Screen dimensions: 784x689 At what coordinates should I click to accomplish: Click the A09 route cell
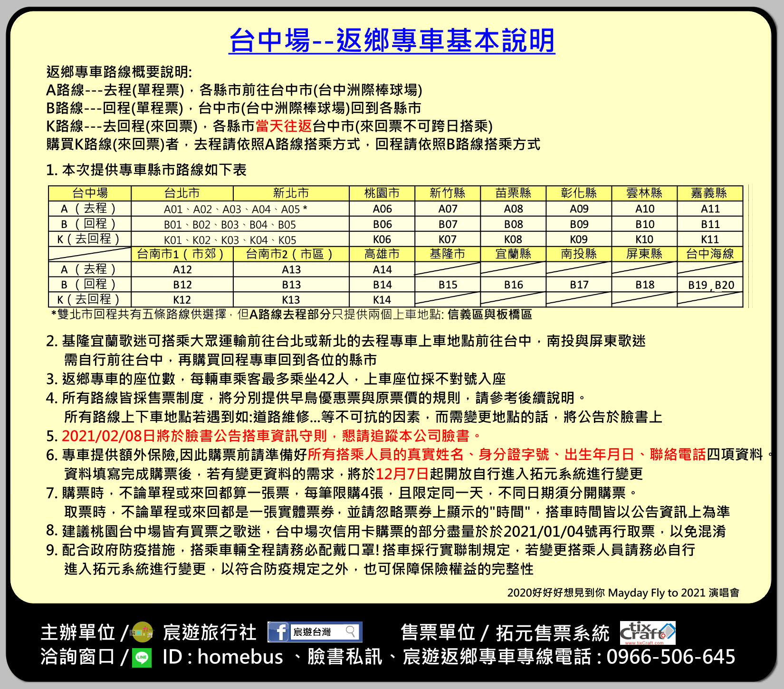pyautogui.click(x=579, y=209)
